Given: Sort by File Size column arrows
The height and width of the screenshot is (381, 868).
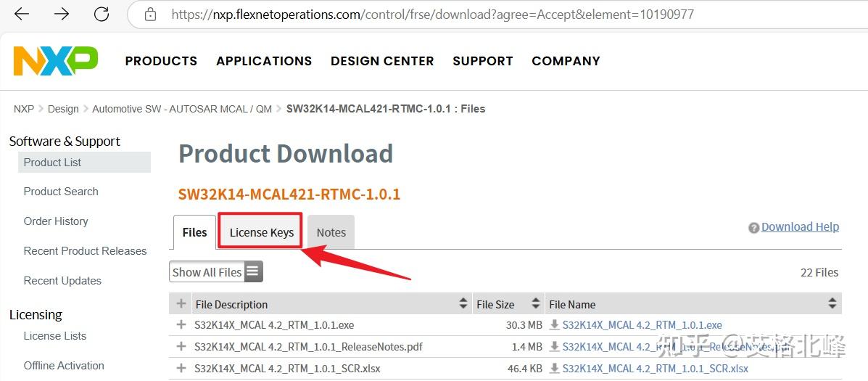Looking at the screenshot, I should pos(536,304).
